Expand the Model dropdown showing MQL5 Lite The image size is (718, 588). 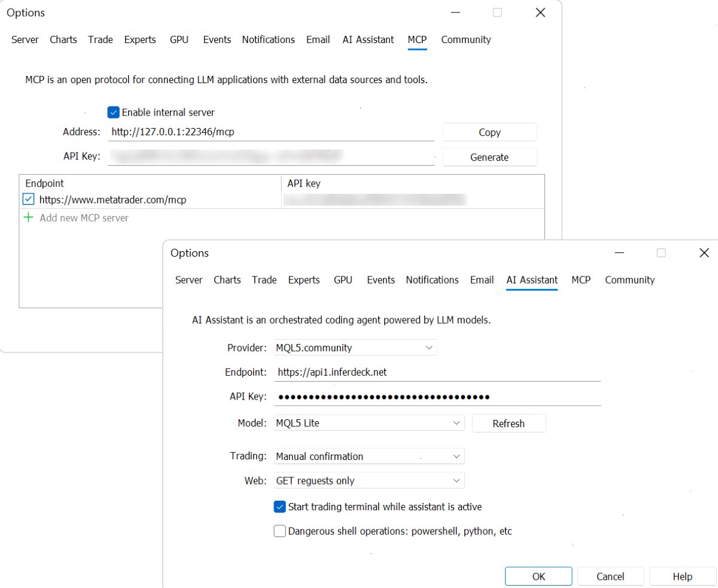point(369,423)
